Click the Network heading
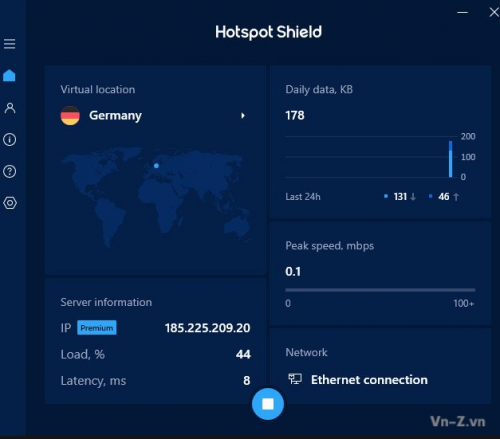Image resolution: width=500 pixels, height=439 pixels. click(306, 352)
